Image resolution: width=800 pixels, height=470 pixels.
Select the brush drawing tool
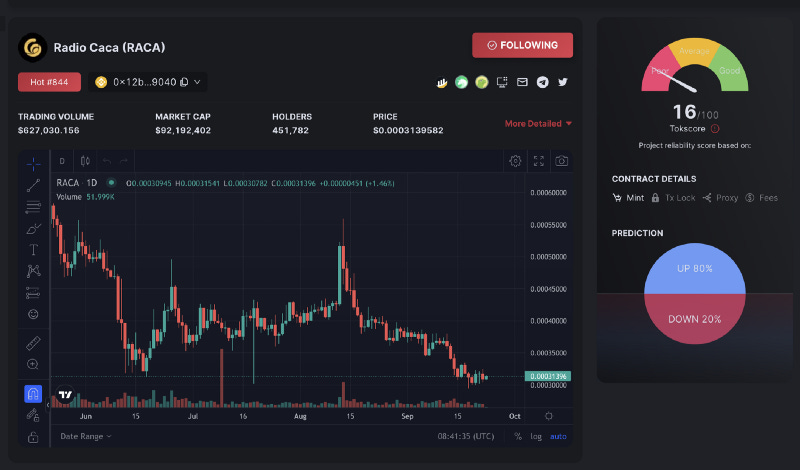(x=33, y=229)
